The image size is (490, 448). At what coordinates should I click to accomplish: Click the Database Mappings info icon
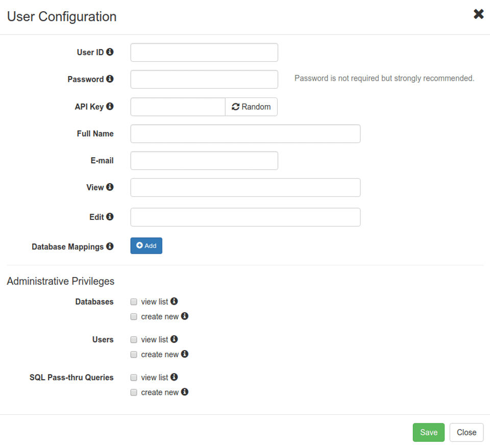(x=110, y=246)
